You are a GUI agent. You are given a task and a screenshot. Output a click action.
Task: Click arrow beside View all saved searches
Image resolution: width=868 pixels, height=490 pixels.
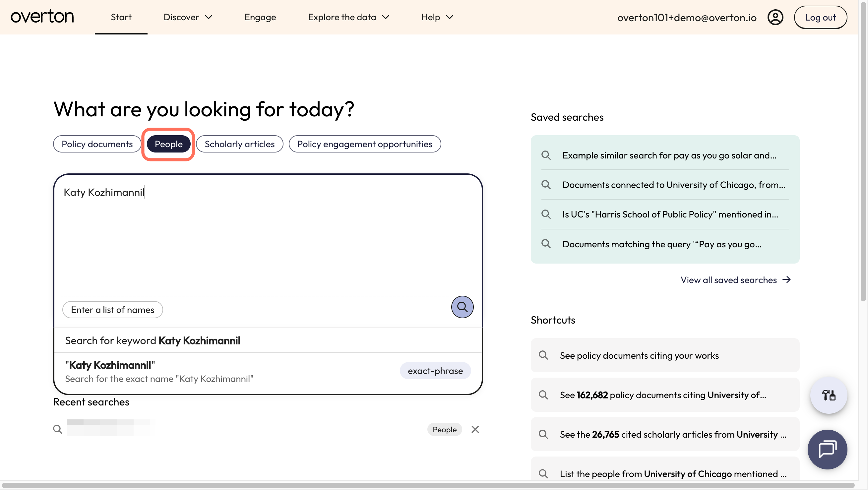[x=786, y=280]
